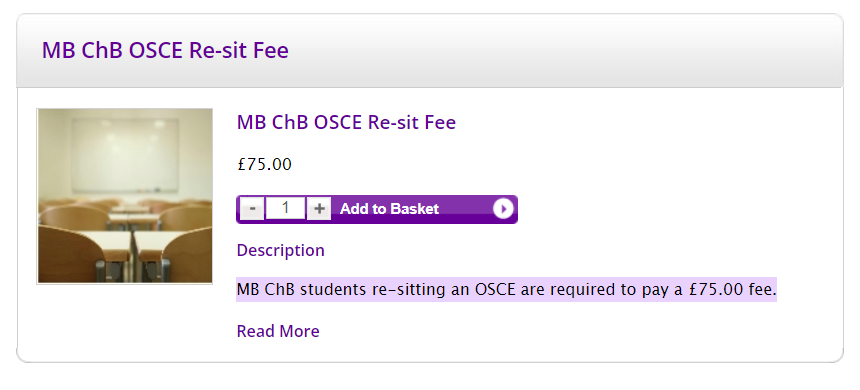This screenshot has width=860, height=390.
Task: Select the Description heading
Action: point(281,251)
